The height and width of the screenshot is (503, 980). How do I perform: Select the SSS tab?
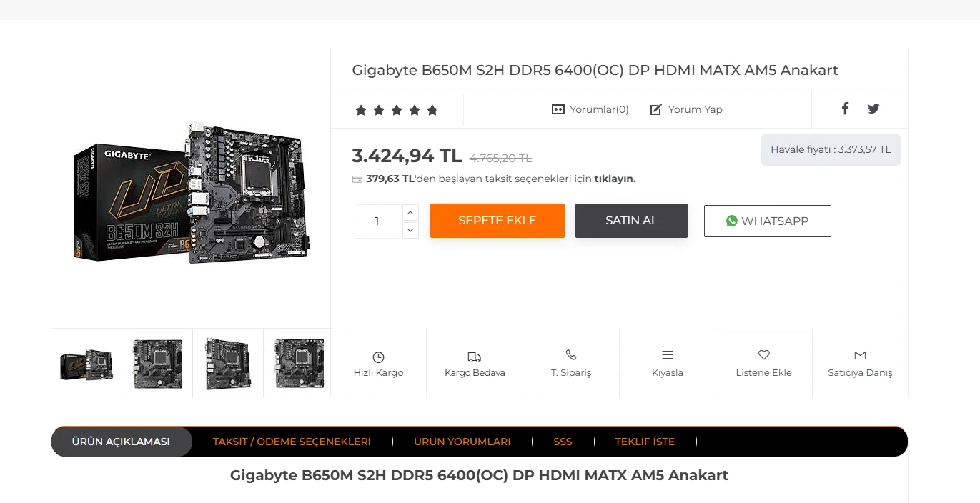[563, 442]
